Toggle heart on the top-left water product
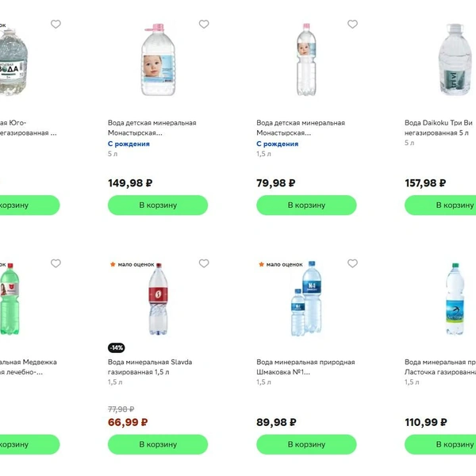 point(56,25)
